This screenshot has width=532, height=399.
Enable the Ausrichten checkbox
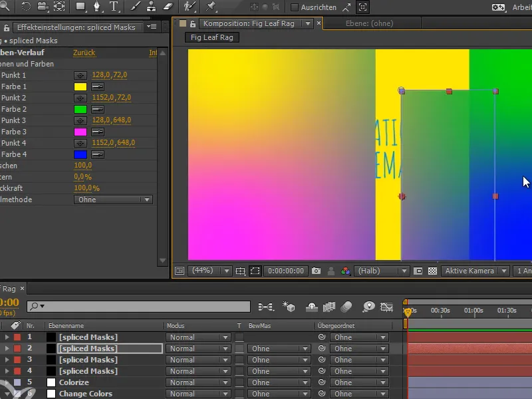(295, 7)
